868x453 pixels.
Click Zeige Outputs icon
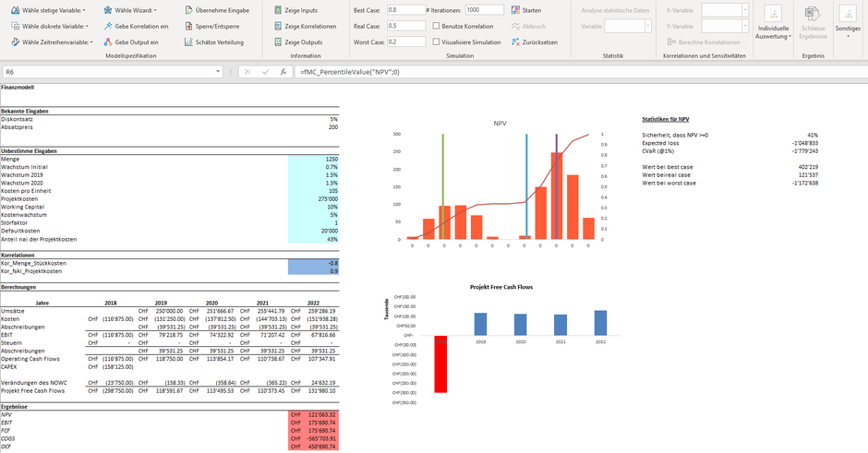(x=278, y=42)
